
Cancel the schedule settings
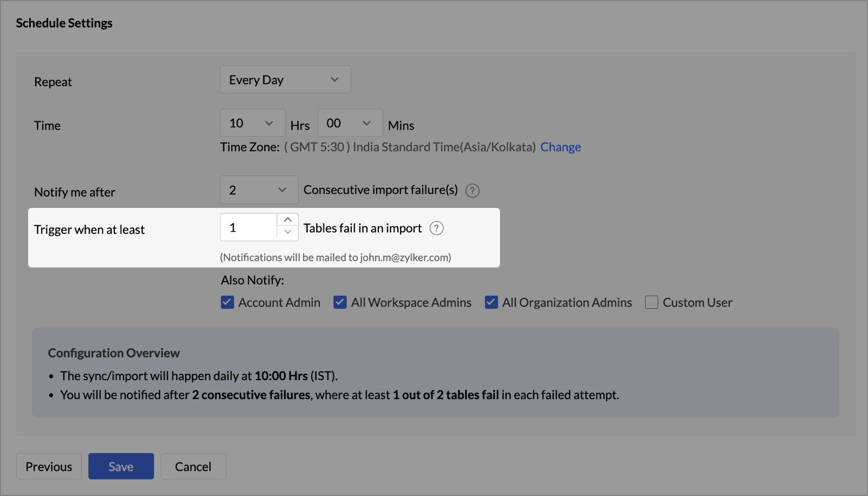pos(193,466)
